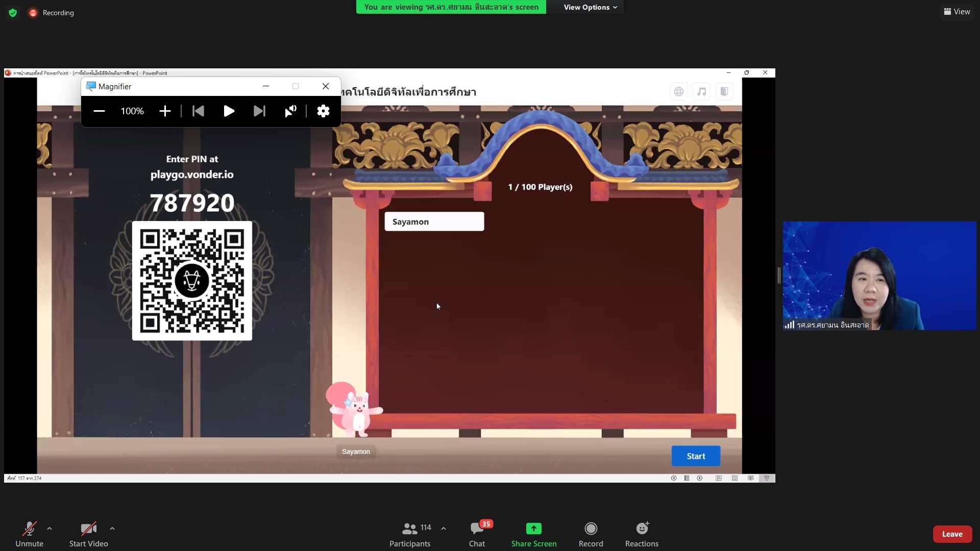
Task: Click Magnifier zoom in plus button
Action: pyautogui.click(x=165, y=111)
